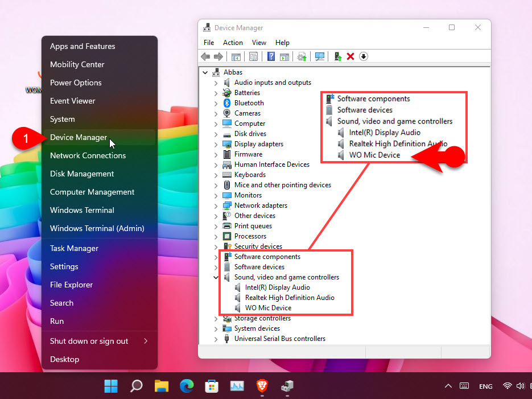Click the touch keyboard icon in the tray
This screenshot has height=399, width=532.
tap(464, 386)
